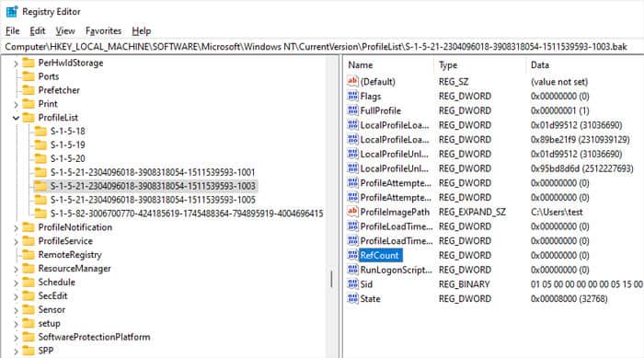
Task: Select the S-1-5-19 folder icon
Action: 40,144
